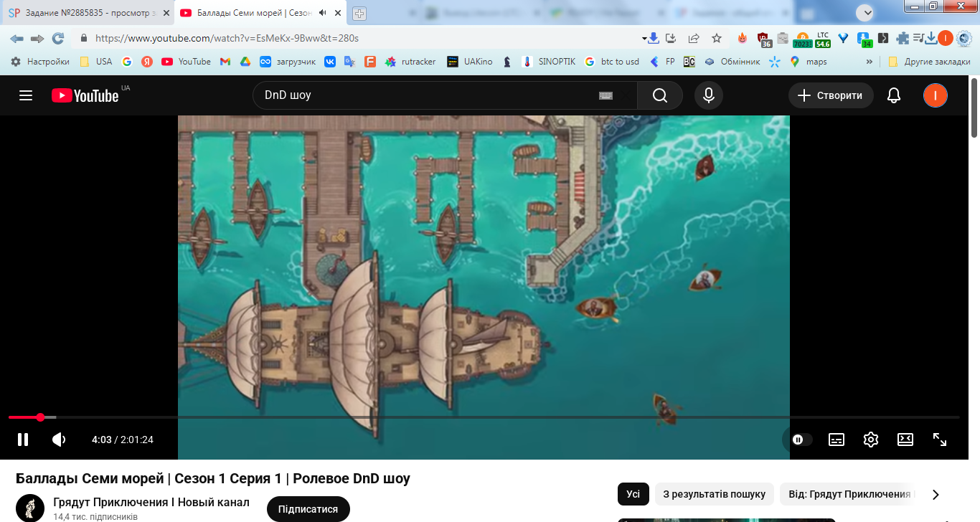Bookmark this page with the star

(716, 38)
